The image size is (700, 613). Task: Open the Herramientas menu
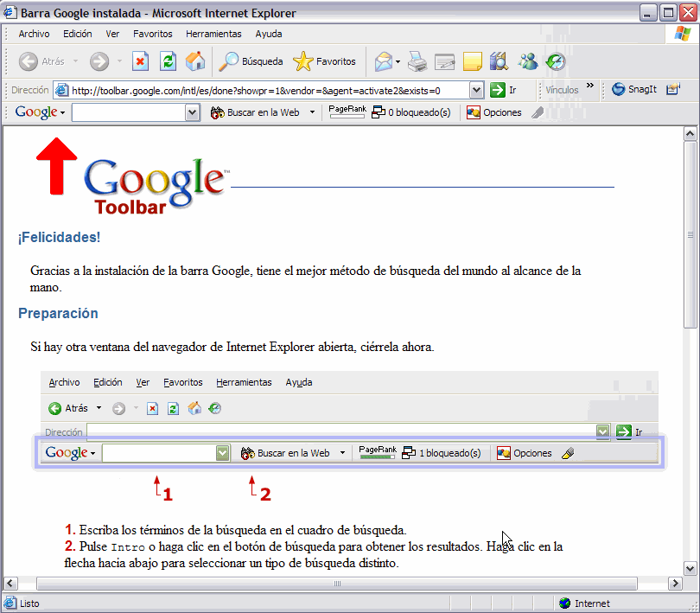(213, 34)
